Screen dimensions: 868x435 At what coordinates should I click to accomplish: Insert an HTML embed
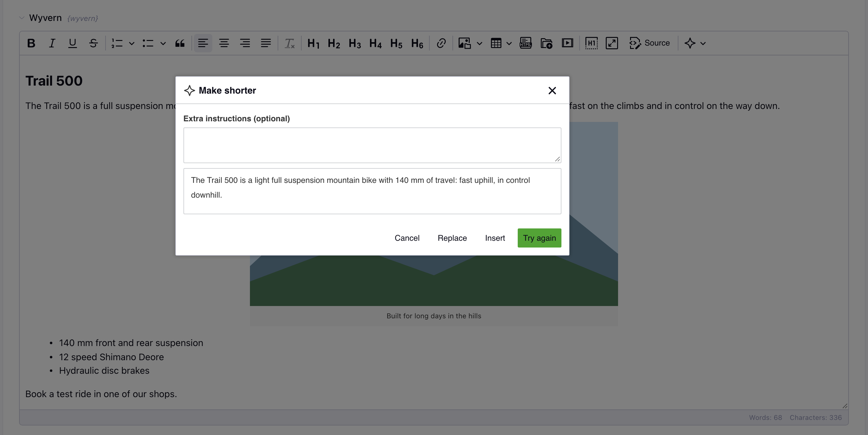tap(526, 43)
